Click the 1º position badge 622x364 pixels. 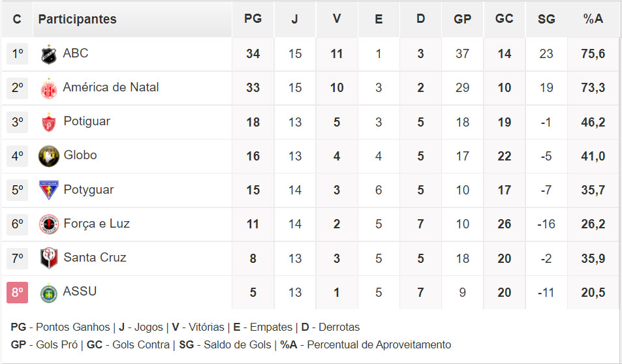point(18,54)
